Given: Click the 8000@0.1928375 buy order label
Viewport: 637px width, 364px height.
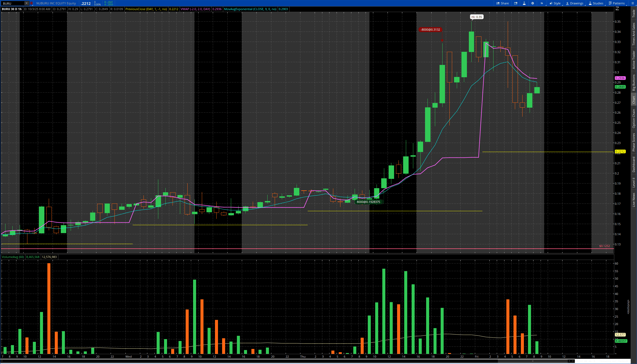Looking at the screenshot, I should pyautogui.click(x=368, y=202).
